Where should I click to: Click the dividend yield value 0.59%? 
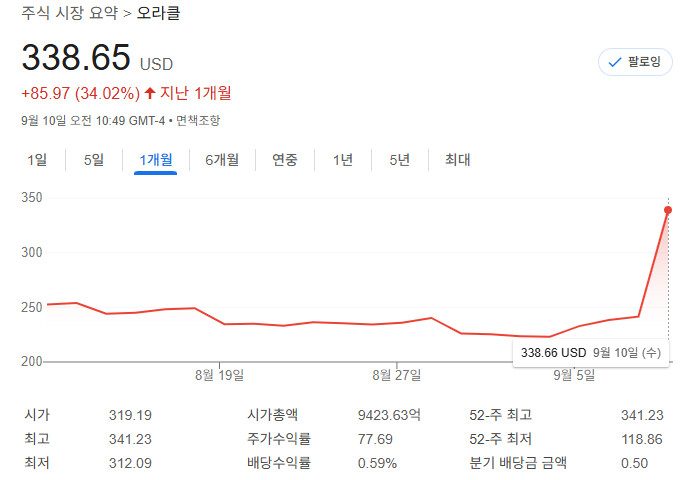tap(377, 463)
